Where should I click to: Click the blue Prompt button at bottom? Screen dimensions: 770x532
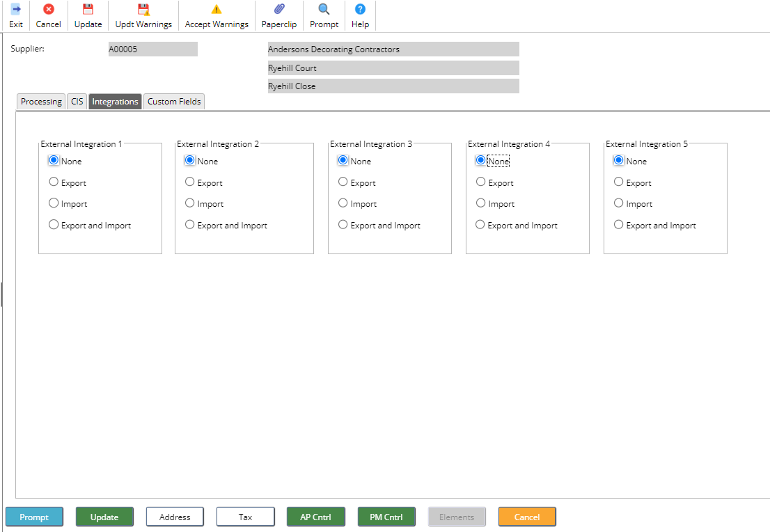(x=34, y=517)
